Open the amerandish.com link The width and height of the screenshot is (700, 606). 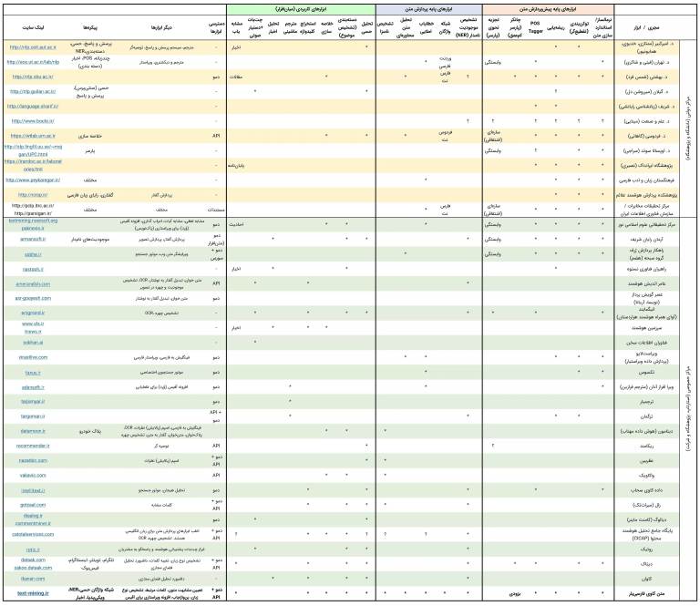(x=33, y=283)
